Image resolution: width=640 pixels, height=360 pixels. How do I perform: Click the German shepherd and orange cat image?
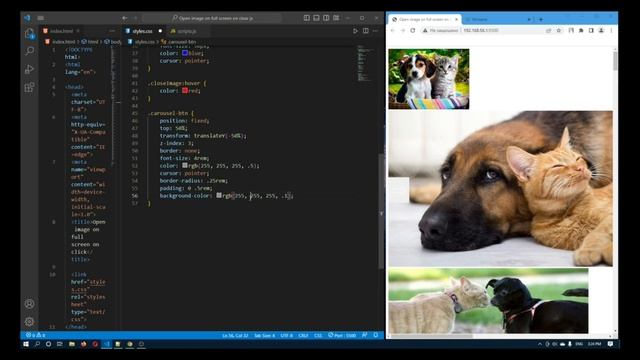500,189
